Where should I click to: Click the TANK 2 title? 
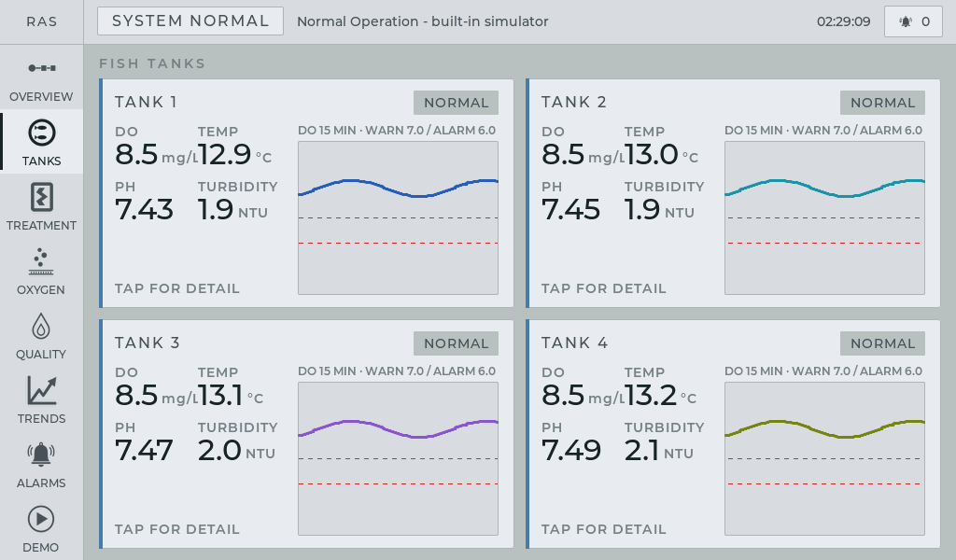(574, 102)
